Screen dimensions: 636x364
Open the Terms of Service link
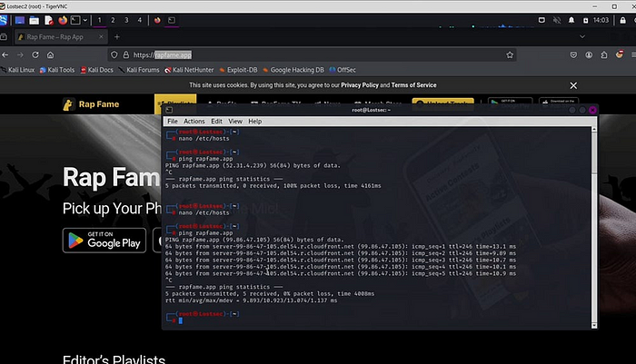click(x=413, y=85)
